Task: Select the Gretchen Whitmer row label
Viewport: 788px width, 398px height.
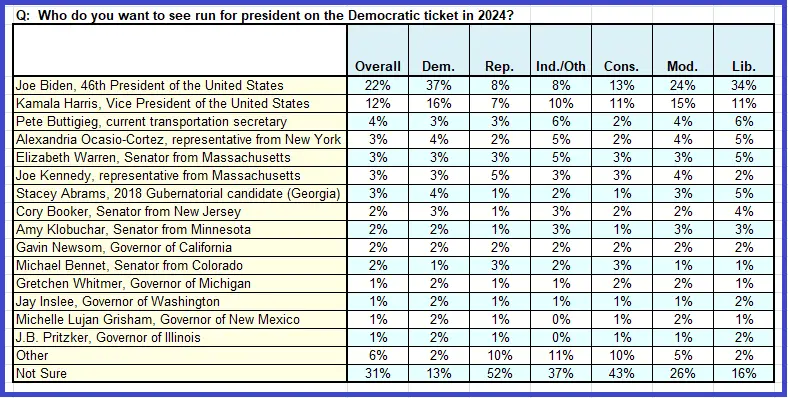Action: pos(180,283)
